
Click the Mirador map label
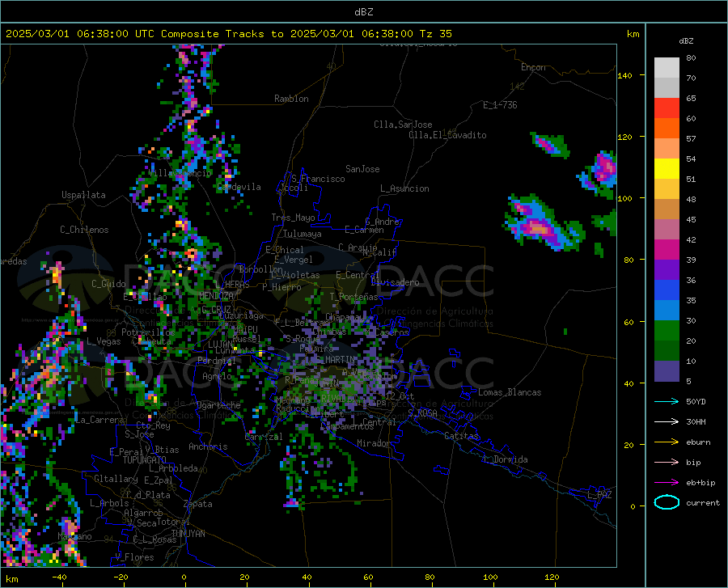[x=373, y=443]
